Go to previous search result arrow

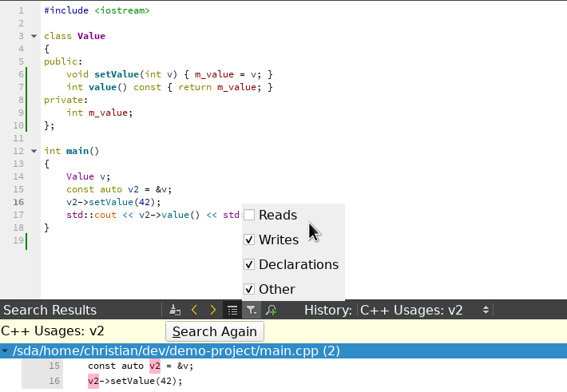pyautogui.click(x=194, y=311)
